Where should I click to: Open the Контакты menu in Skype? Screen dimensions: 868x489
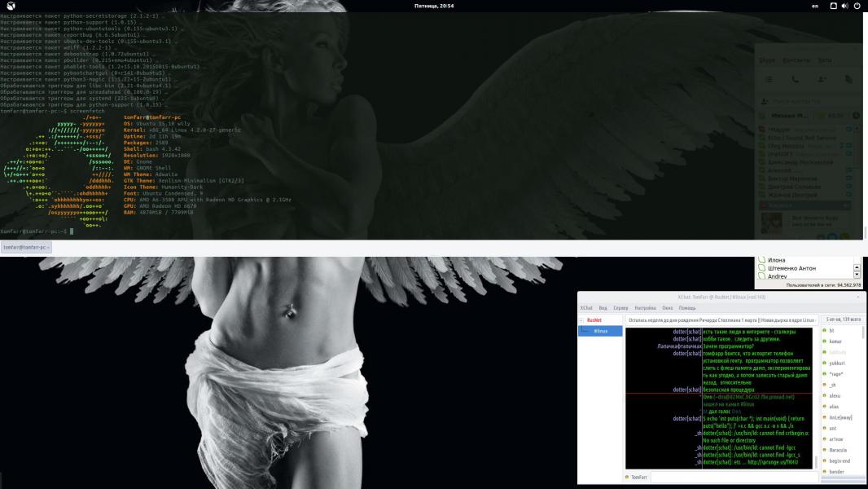(796, 59)
